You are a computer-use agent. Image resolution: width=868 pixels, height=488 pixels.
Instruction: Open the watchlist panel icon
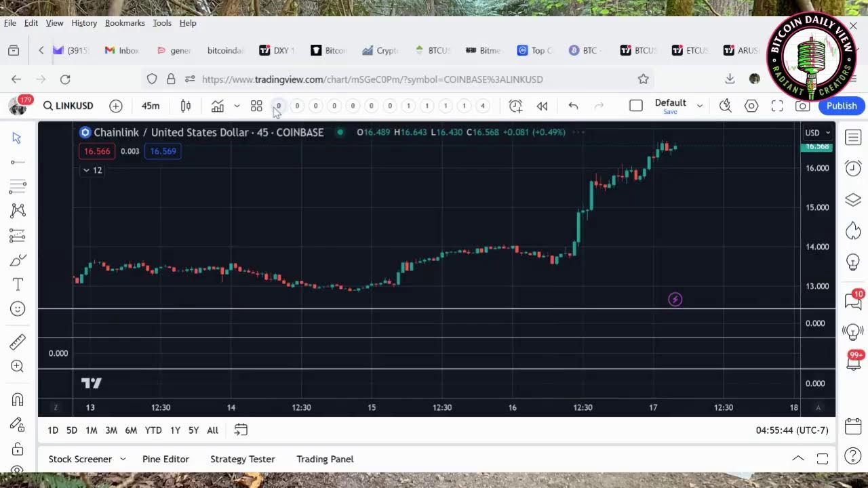coord(853,138)
